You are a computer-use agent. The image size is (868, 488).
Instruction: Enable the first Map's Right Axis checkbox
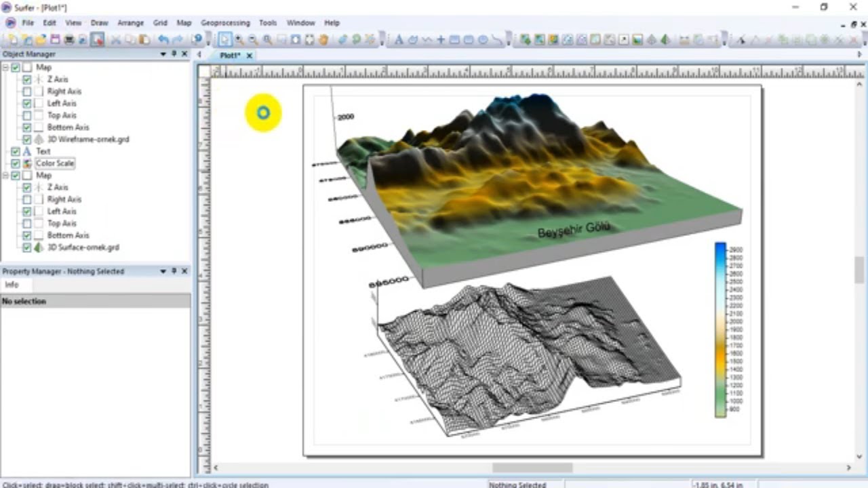click(x=27, y=91)
